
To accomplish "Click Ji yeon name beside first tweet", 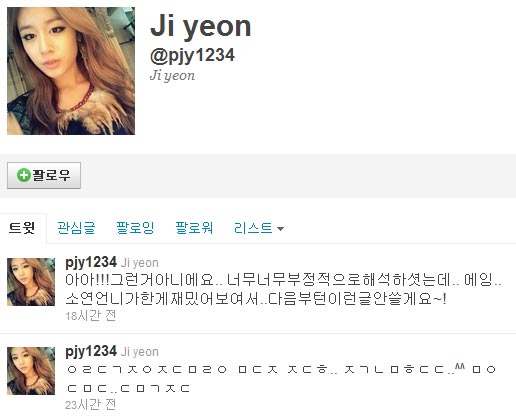I will point(140,263).
